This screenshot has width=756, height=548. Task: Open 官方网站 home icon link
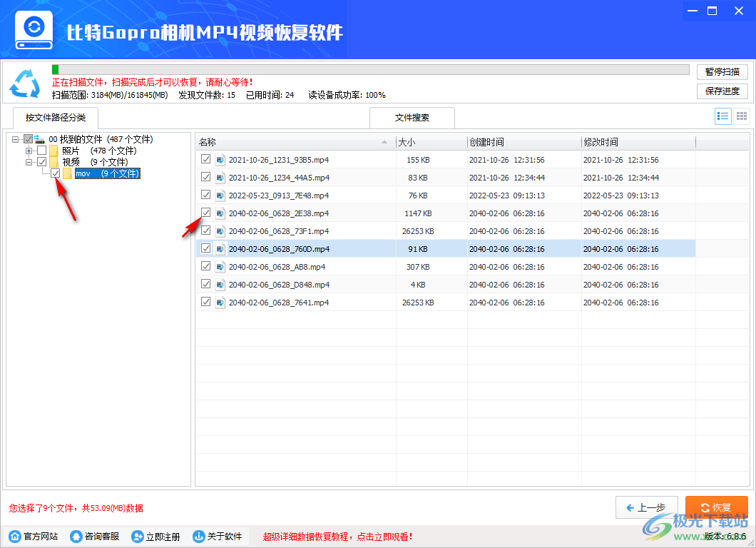point(16,537)
